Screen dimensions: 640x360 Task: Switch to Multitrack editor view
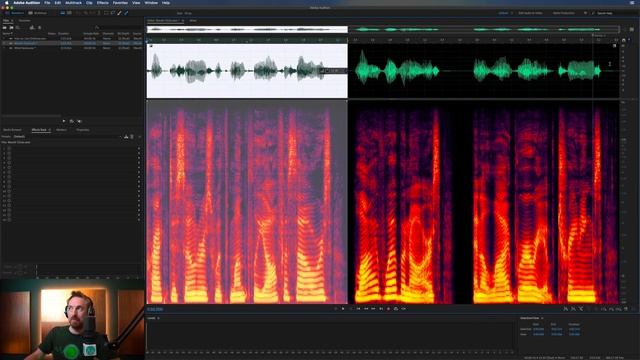(x=38, y=13)
